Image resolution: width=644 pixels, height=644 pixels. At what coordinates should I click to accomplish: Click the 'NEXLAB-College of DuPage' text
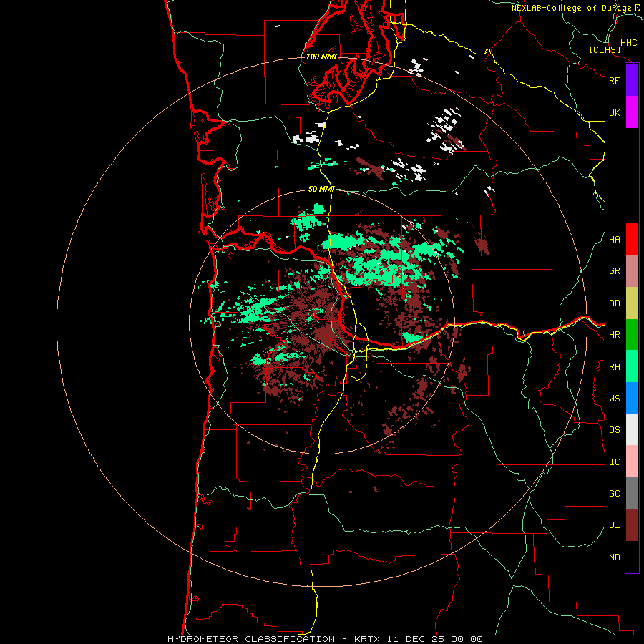(571, 8)
